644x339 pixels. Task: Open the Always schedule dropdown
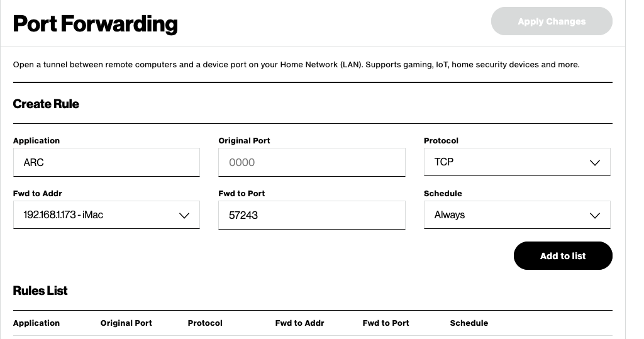coord(517,215)
